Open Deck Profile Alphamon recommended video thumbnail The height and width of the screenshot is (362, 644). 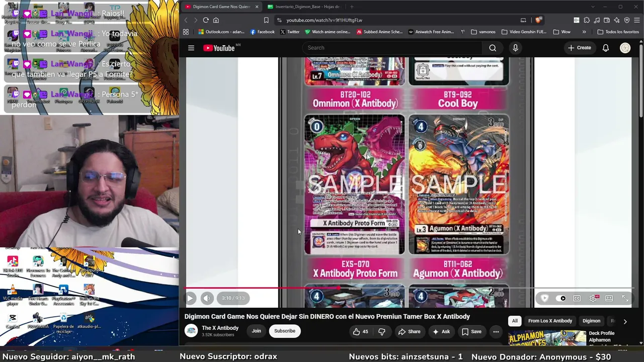click(547, 338)
